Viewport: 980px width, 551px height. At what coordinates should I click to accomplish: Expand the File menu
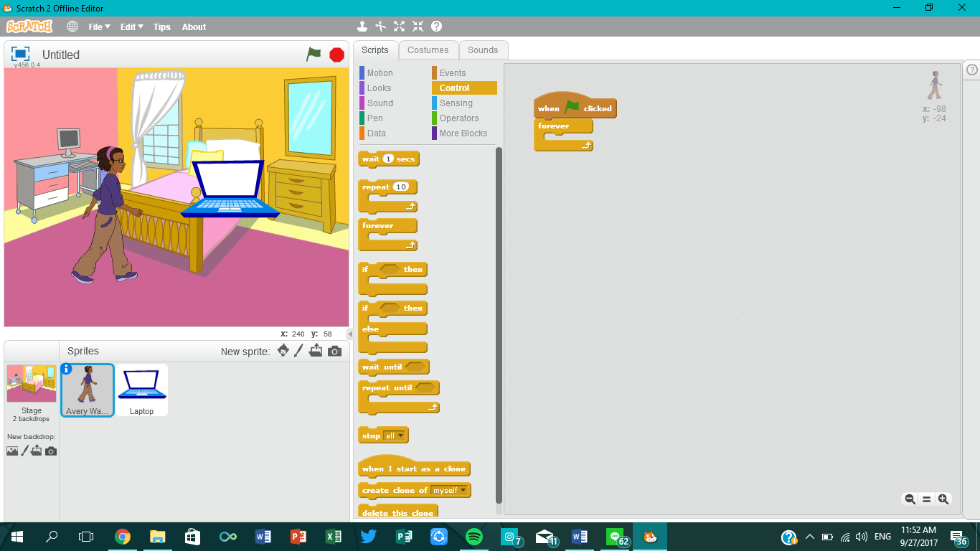click(97, 27)
